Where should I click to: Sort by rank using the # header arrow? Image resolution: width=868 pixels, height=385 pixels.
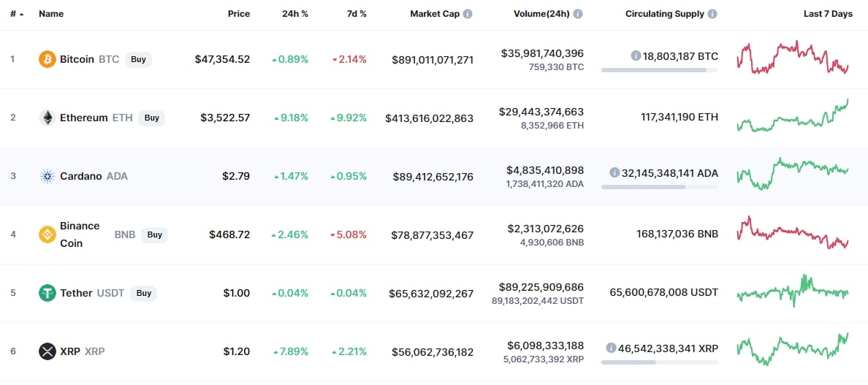point(22,15)
